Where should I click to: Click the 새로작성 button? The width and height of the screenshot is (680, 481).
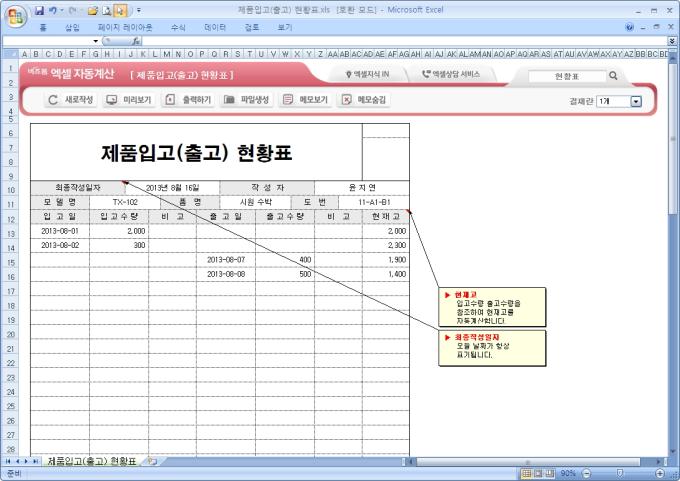(x=71, y=100)
